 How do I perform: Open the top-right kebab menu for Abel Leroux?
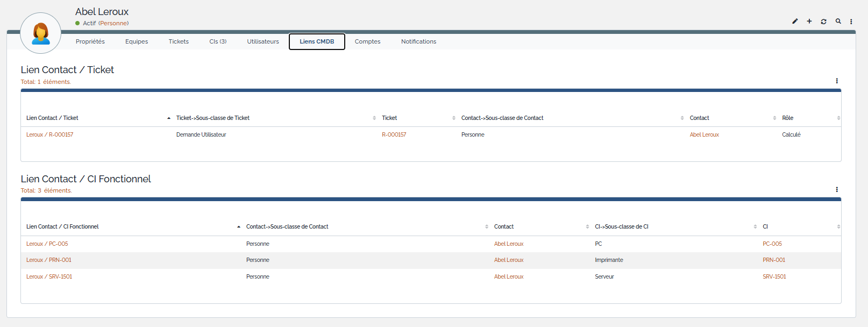[851, 22]
